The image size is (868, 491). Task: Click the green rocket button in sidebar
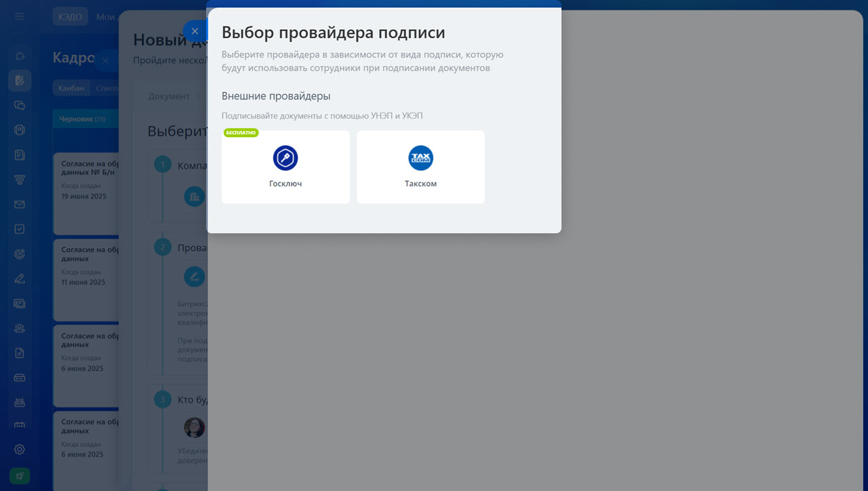pos(20,475)
